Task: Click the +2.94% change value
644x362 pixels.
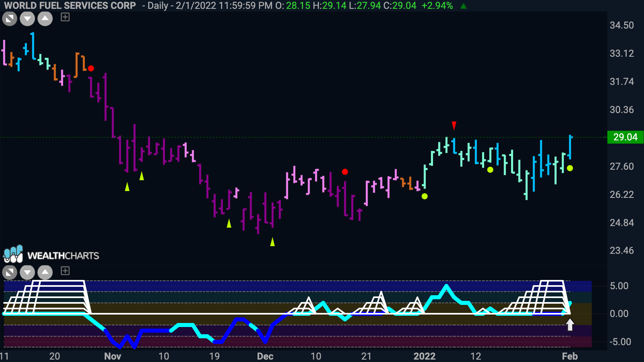Action: [x=437, y=6]
